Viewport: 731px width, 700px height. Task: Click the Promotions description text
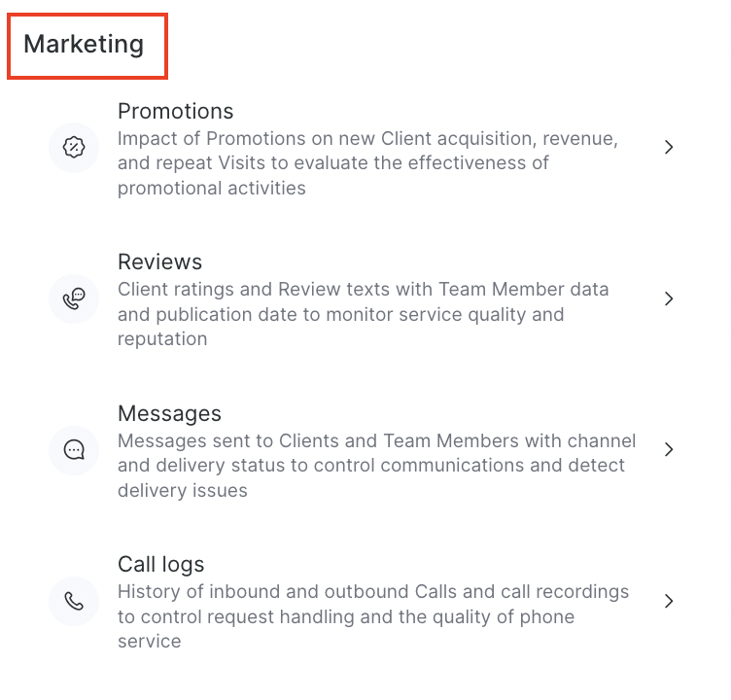(366, 163)
